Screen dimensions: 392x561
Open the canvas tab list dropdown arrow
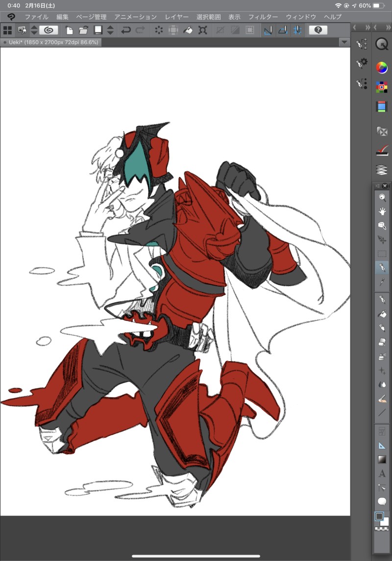[x=344, y=42]
